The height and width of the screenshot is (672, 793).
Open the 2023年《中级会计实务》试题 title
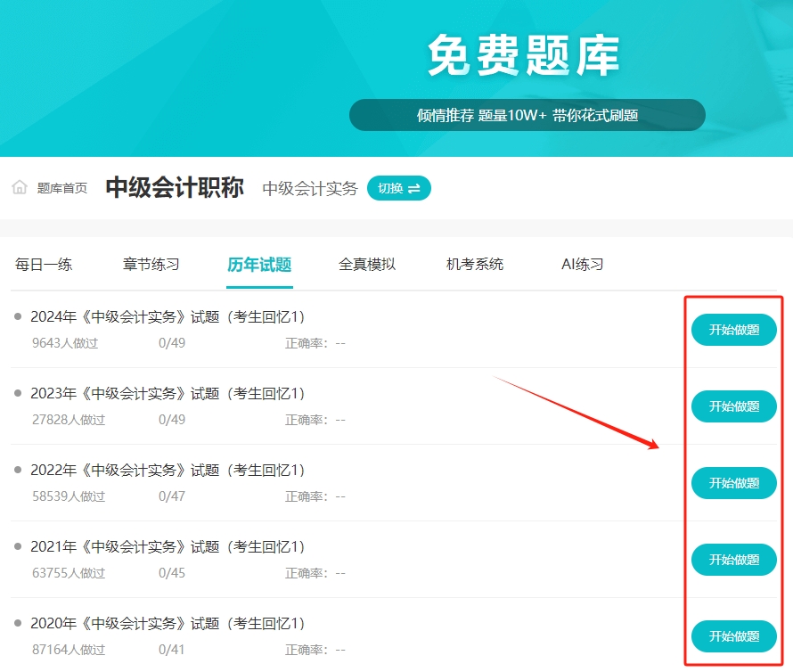click(168, 394)
